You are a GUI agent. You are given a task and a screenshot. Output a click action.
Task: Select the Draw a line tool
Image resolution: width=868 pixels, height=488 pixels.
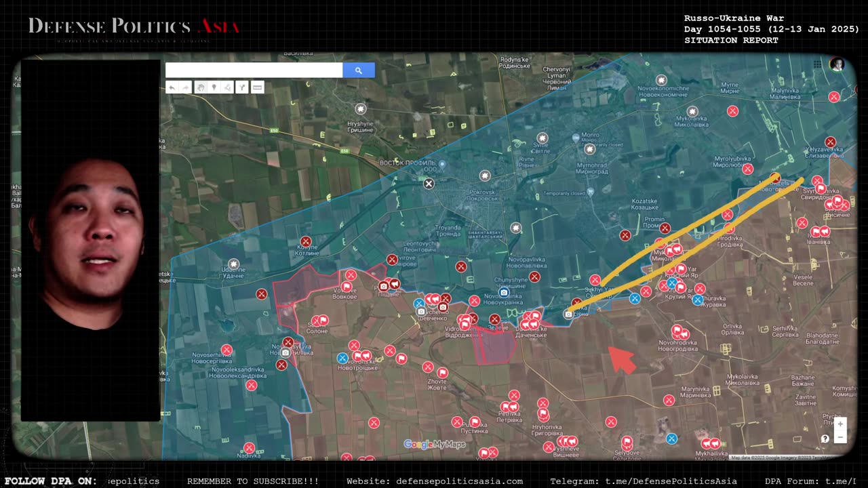pos(227,87)
